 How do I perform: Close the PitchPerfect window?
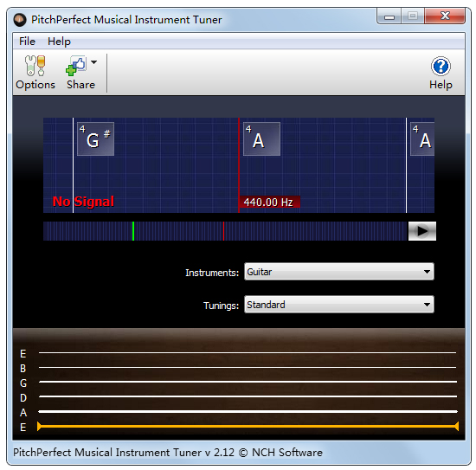coord(445,16)
